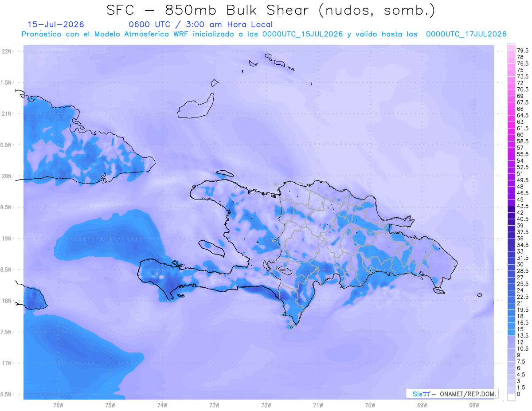532x411 pixels.
Task: Click the 69 color scale value
Action: 520,96
